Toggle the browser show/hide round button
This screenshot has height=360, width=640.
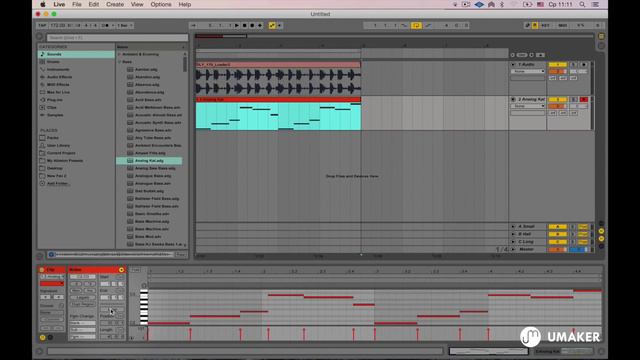click(x=40, y=37)
